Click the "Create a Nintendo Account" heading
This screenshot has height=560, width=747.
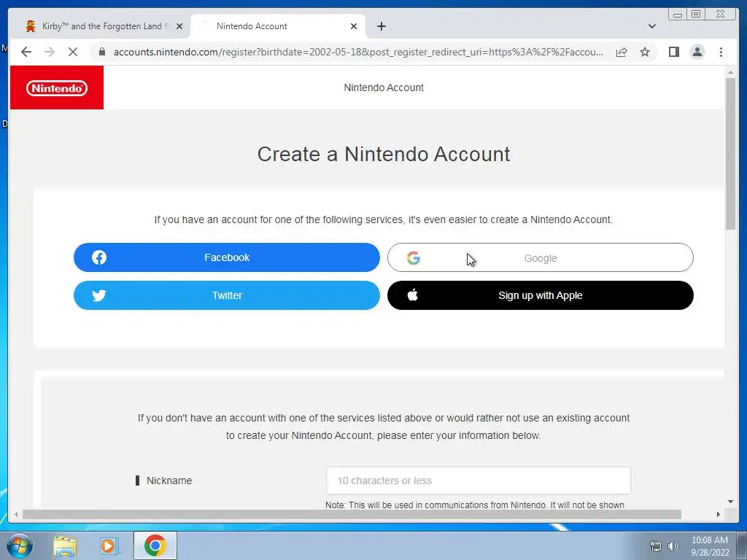tap(384, 155)
